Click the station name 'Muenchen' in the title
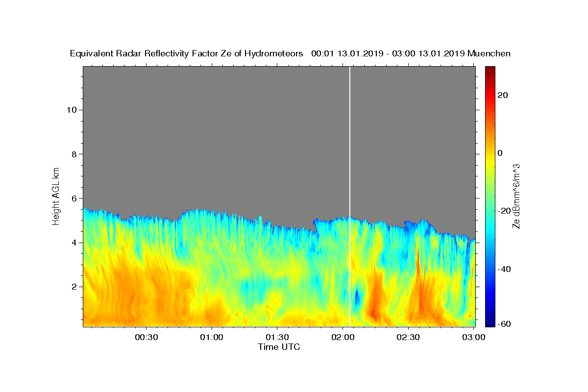Screen dimensions: 588x392 (489, 54)
